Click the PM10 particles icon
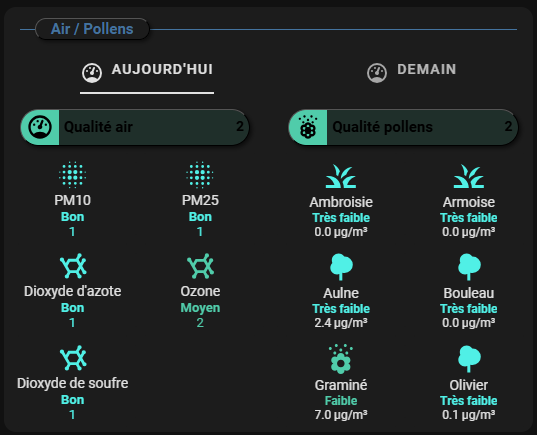 pyautogui.click(x=72, y=175)
